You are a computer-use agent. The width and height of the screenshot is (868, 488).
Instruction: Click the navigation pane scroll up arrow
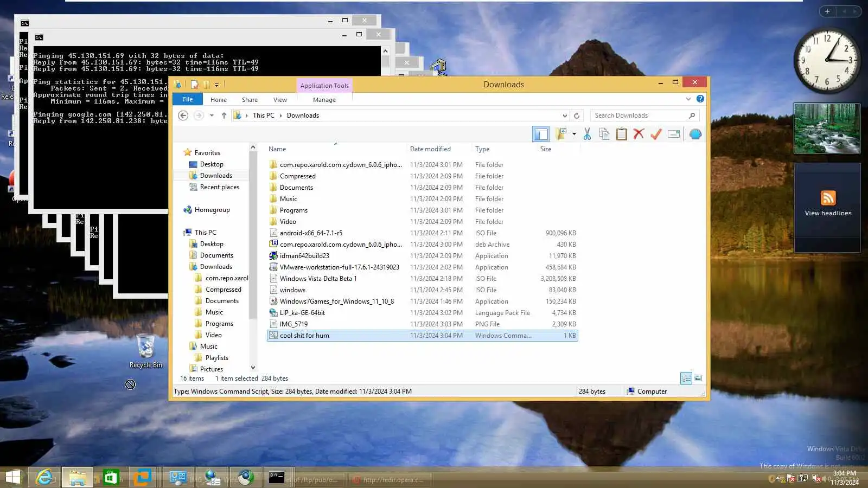coord(253,147)
